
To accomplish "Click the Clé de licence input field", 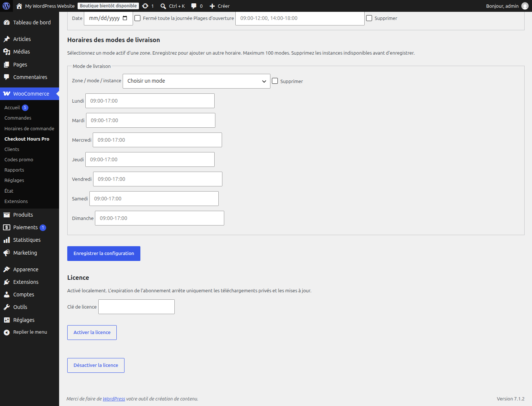I will [136, 307].
